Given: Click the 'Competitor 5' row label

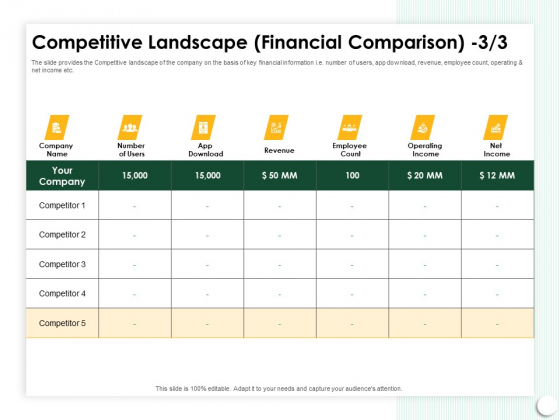Looking at the screenshot, I should (x=62, y=323).
